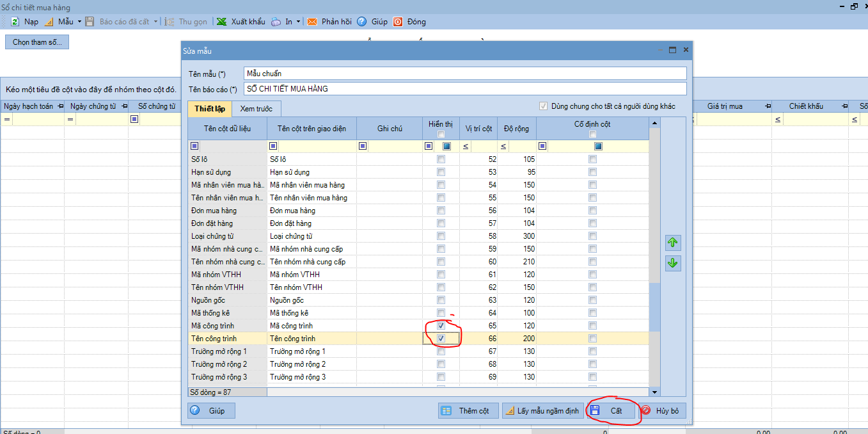Open the Số chứng từ filter operator in background
The image size is (868, 434).
(x=134, y=119)
